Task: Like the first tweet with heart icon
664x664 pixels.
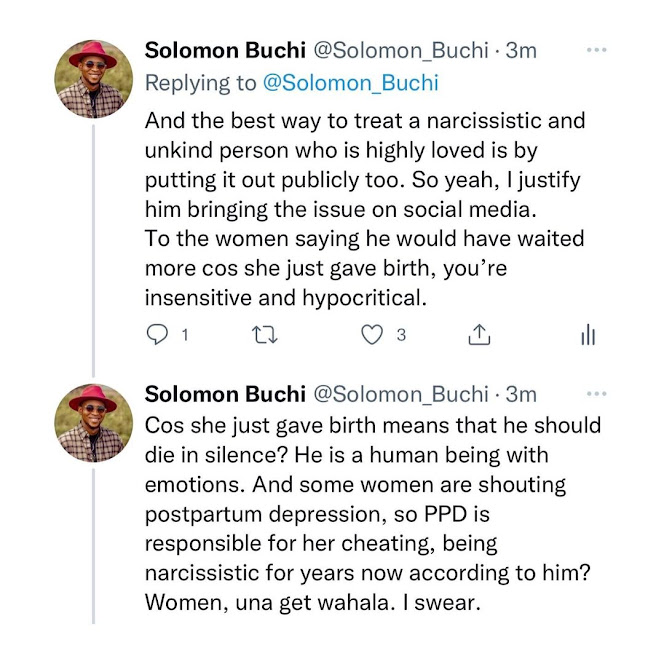Action: (372, 336)
